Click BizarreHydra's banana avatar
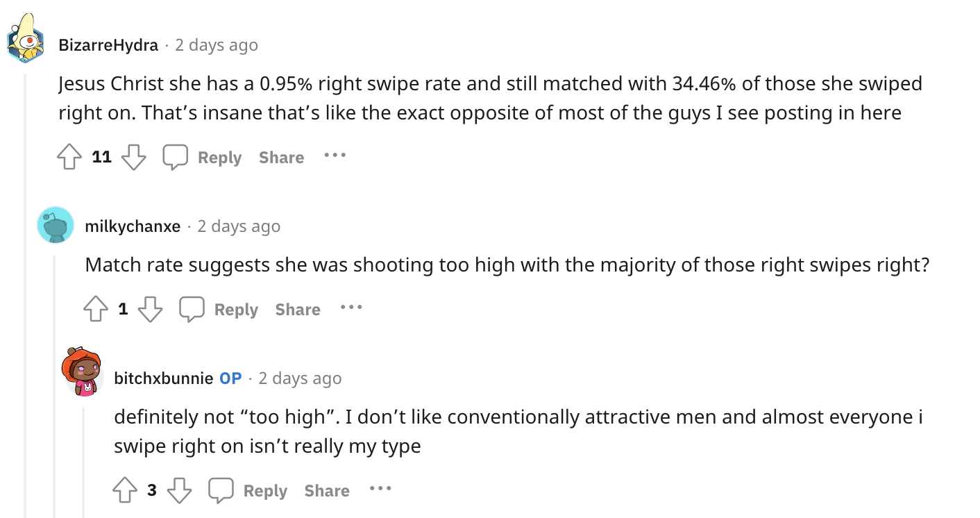Viewport: 980px width, 518px height. (x=26, y=38)
